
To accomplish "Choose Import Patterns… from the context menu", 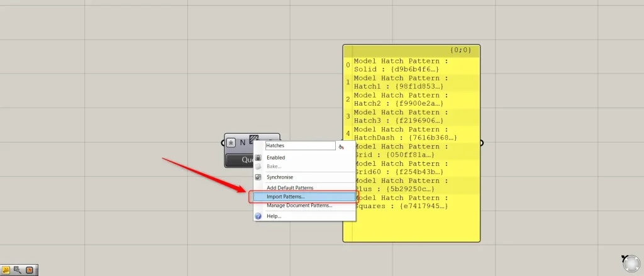I will click(304, 197).
